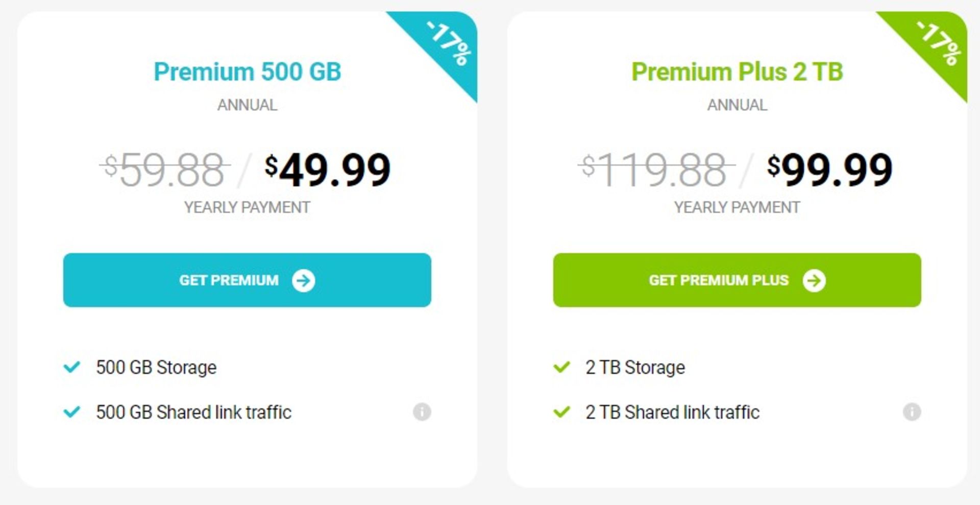This screenshot has width=980, height=505.
Task: Click blue checkmark beside 500 GB Shared link traffic
Action: (72, 412)
